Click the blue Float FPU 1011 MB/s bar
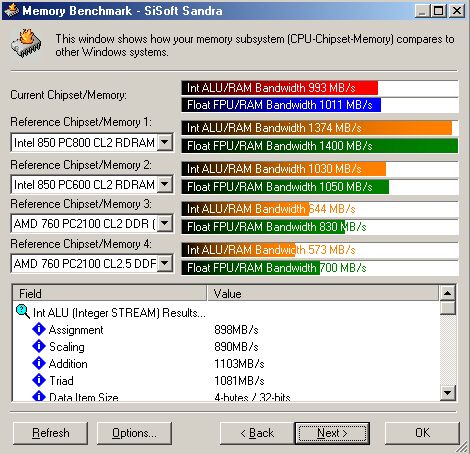 coord(281,105)
